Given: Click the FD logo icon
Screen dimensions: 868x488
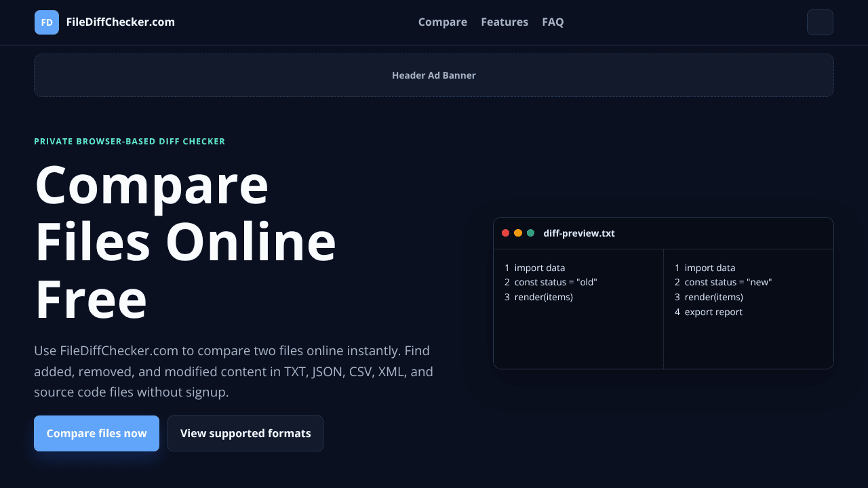Looking at the screenshot, I should point(47,22).
